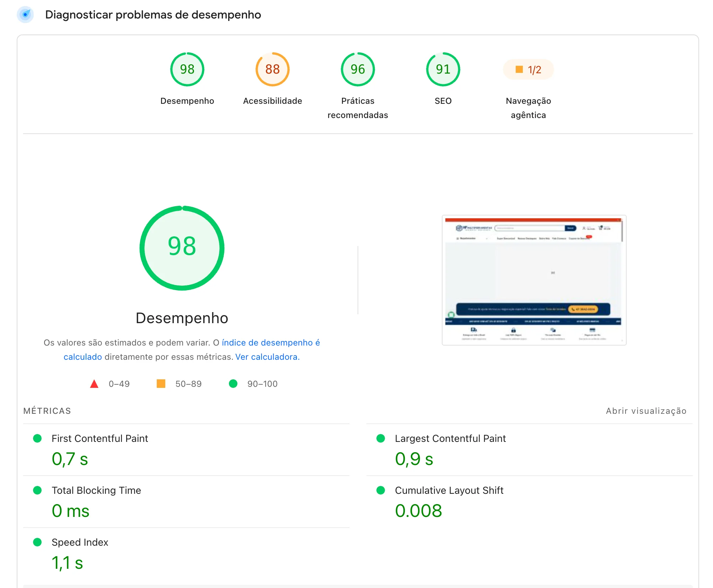Viewport: 713px width, 588px height.
Task: Click the 'Total Blocking Time' metric title
Action: [96, 490]
